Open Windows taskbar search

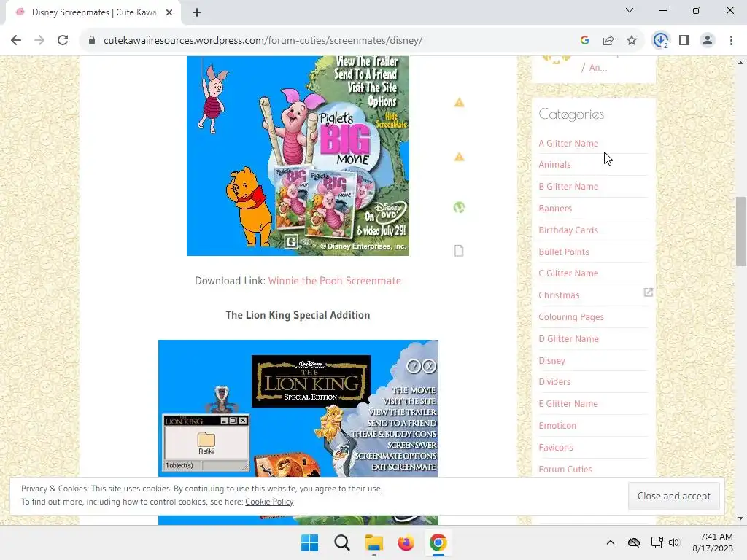[341, 542]
